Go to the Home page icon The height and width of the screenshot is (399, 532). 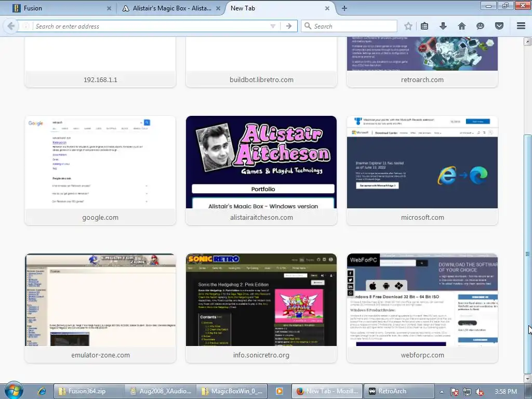462,26
